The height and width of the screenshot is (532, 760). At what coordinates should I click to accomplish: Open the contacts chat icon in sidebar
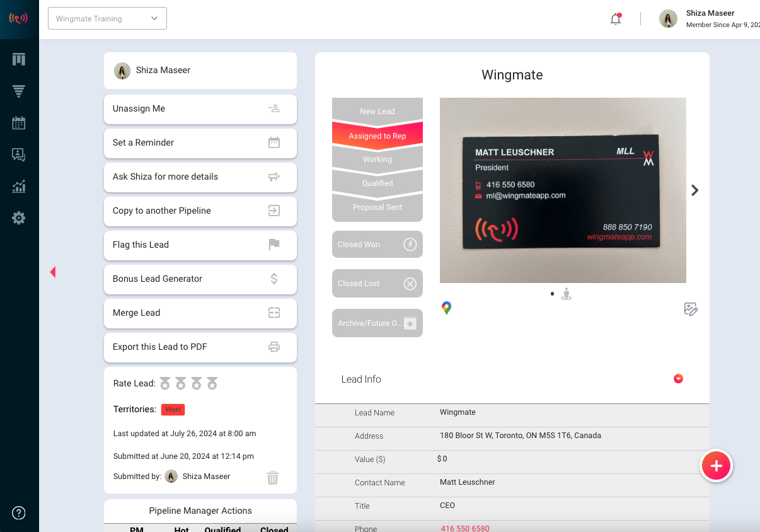(19, 154)
